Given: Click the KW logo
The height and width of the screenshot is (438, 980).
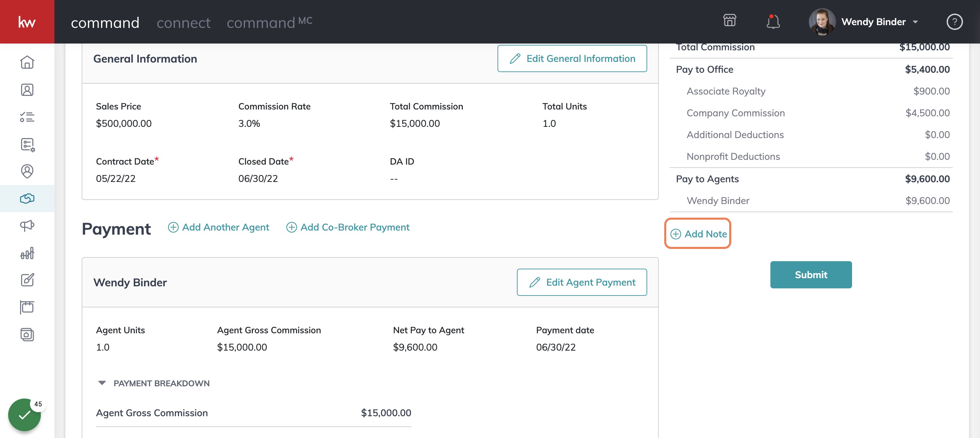Looking at the screenshot, I should tap(27, 22).
